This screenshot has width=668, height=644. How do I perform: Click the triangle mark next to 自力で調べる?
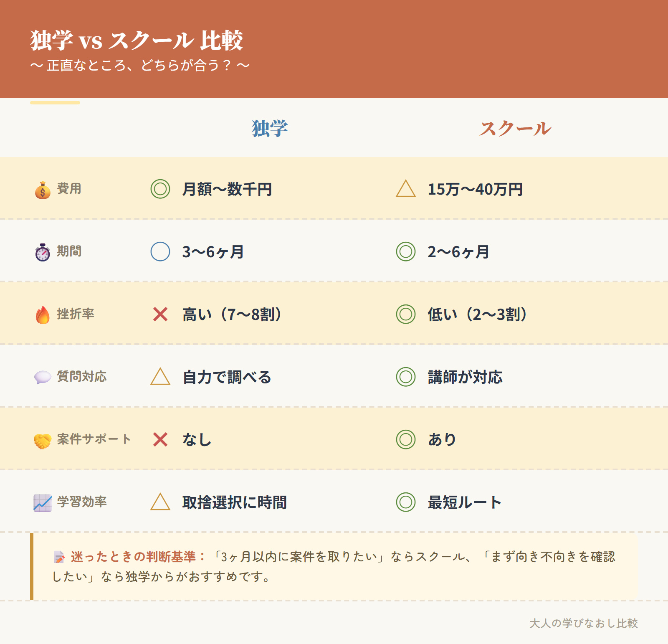click(160, 376)
